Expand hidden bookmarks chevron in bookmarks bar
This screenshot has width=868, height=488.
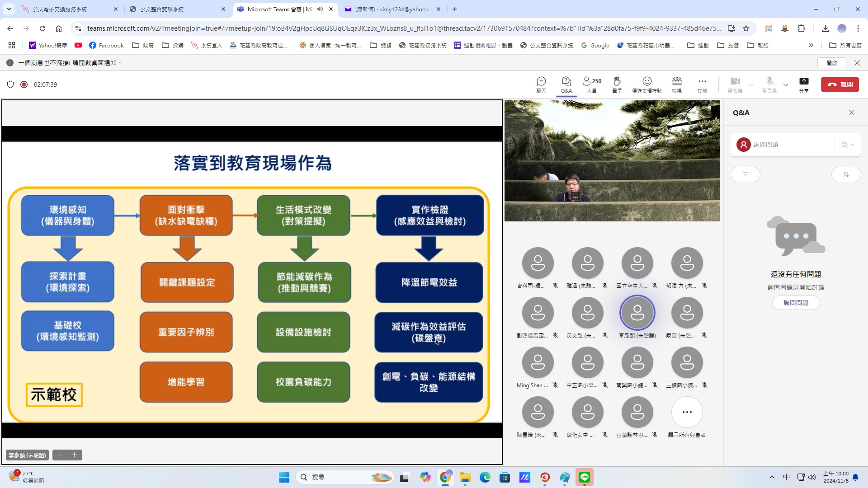click(811, 45)
